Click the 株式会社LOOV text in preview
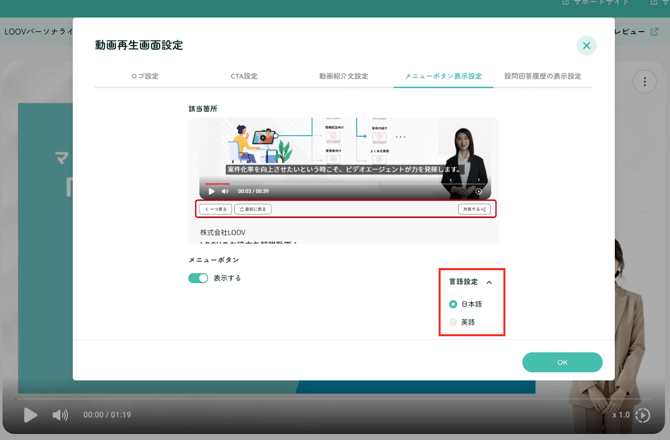The image size is (670, 440). [x=223, y=232]
